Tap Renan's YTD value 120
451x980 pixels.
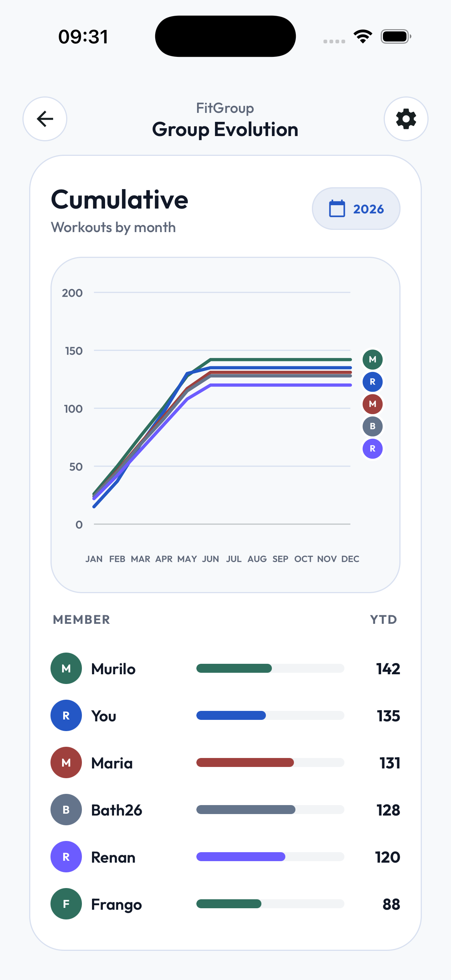pyautogui.click(x=387, y=857)
